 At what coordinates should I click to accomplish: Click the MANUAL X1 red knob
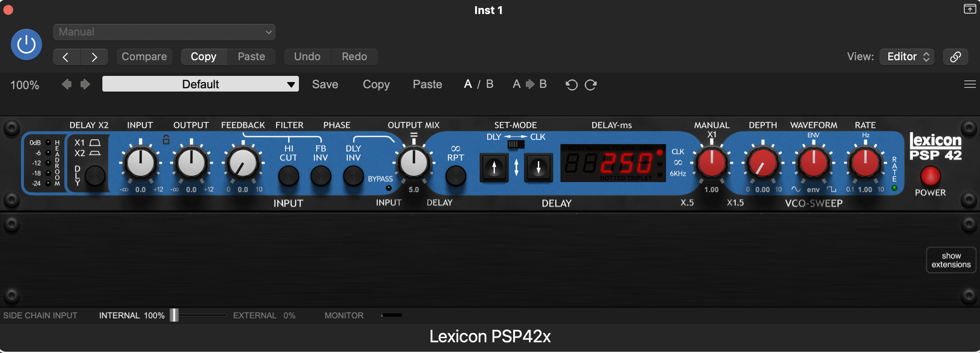[x=711, y=163]
